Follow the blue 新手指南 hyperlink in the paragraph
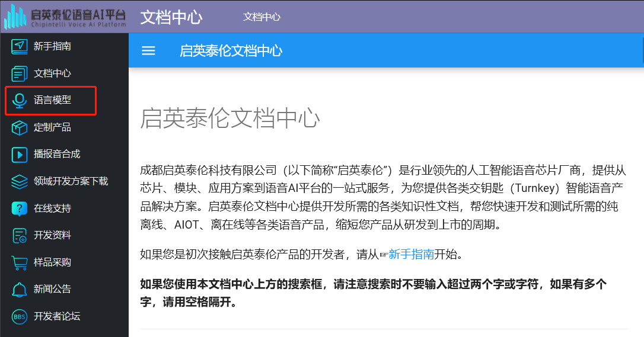The width and height of the screenshot is (644, 337). pyautogui.click(x=411, y=254)
